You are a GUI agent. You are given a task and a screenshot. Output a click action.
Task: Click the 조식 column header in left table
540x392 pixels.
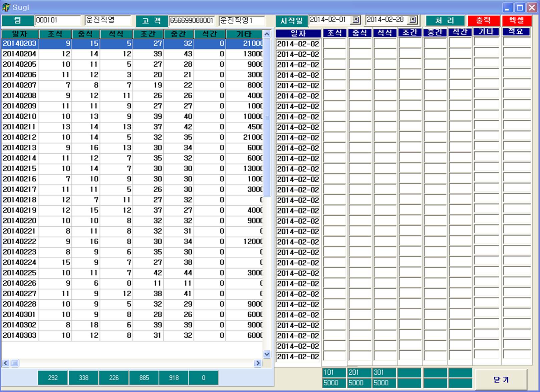coord(55,34)
